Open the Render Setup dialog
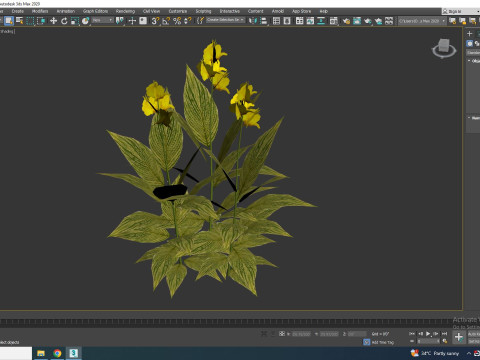The height and width of the screenshot is (360, 480). tap(346, 21)
